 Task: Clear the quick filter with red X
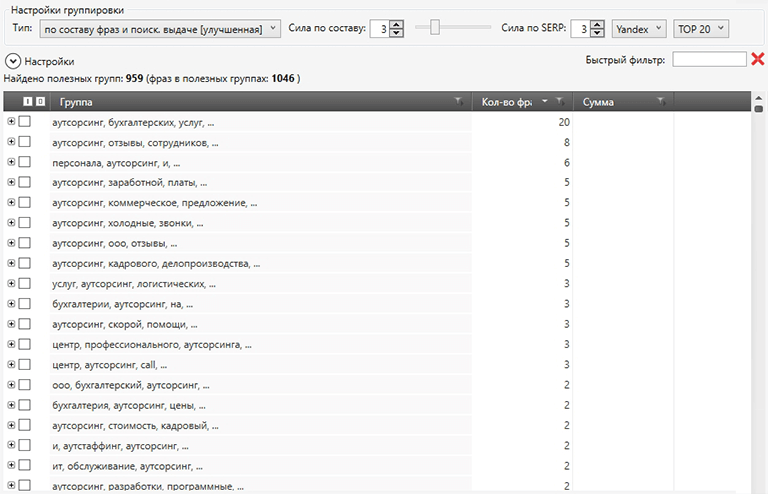coord(758,60)
